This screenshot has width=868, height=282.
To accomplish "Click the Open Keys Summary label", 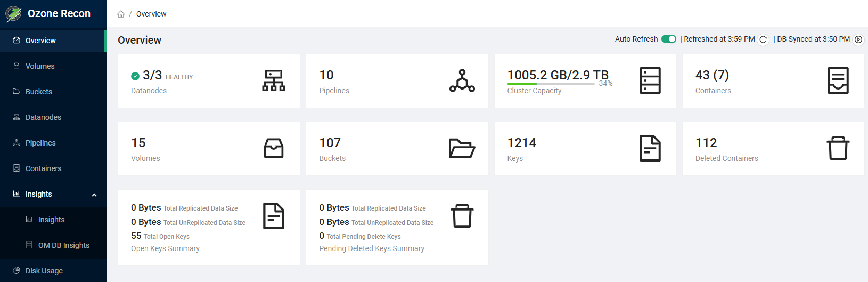I will coord(165,248).
